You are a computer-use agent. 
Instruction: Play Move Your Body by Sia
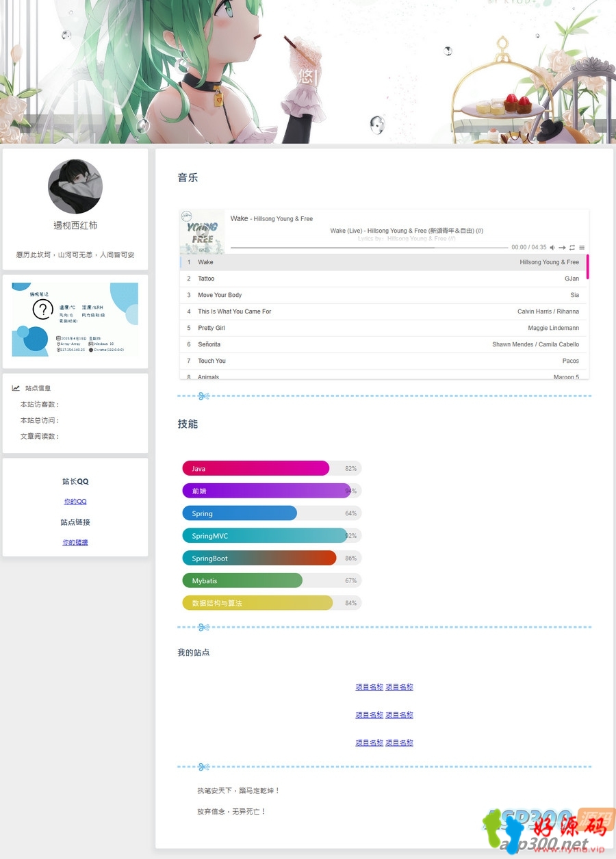(x=383, y=295)
